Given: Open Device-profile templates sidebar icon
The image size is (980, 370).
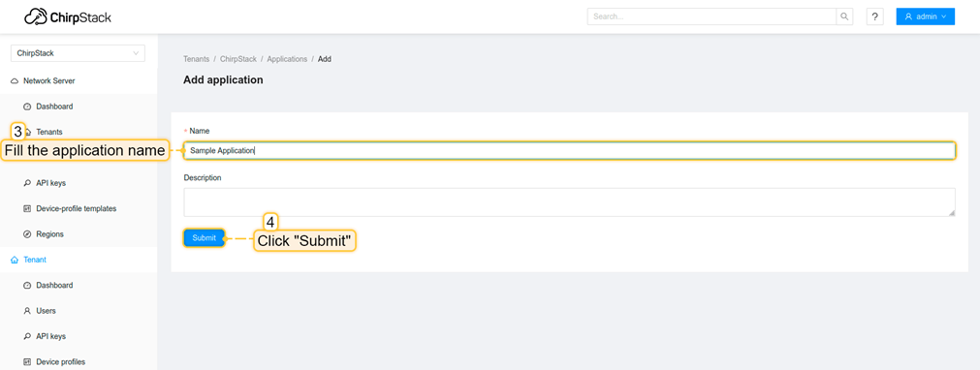Looking at the screenshot, I should (27, 209).
